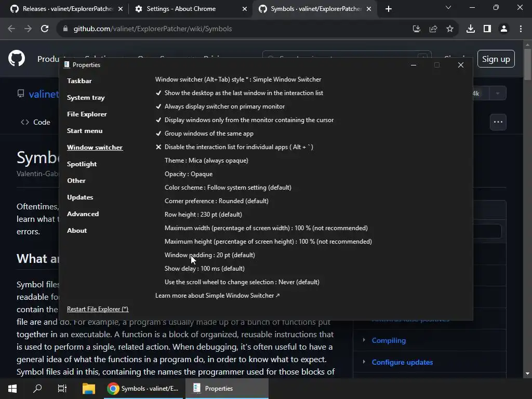Bookmark this page with the star icon
The image size is (532, 399).
pos(449,29)
